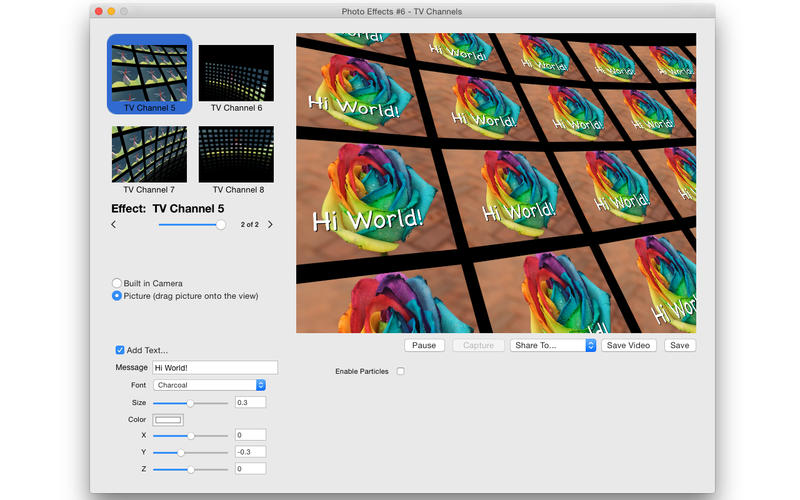Viewport: 800px width, 500px height.
Task: Select the Picture radio button
Action: [117, 296]
